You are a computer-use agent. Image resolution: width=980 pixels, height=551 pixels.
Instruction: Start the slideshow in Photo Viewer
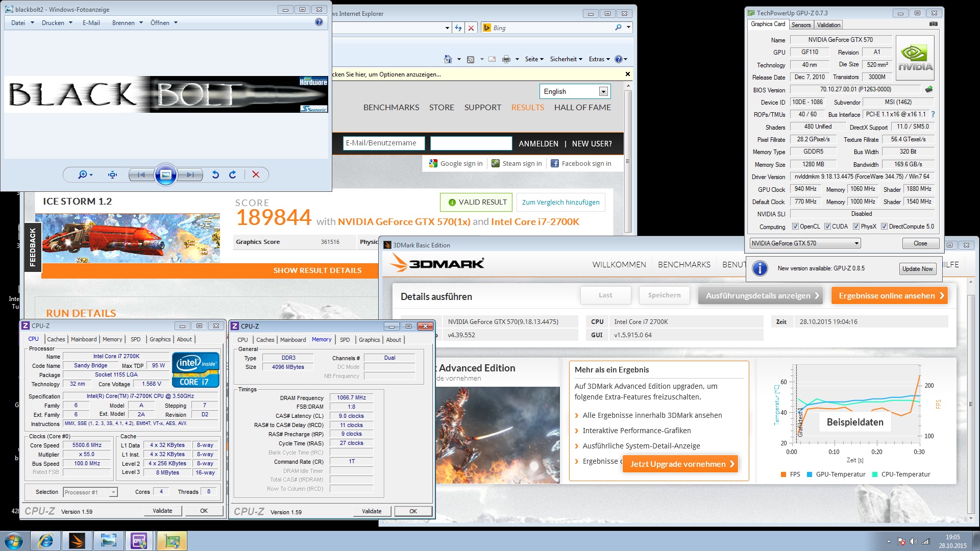click(166, 174)
